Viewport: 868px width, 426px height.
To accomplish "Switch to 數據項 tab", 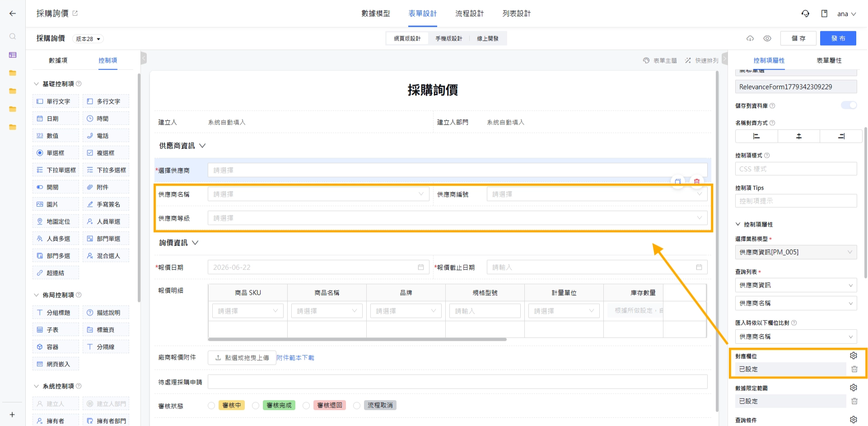I will [58, 60].
